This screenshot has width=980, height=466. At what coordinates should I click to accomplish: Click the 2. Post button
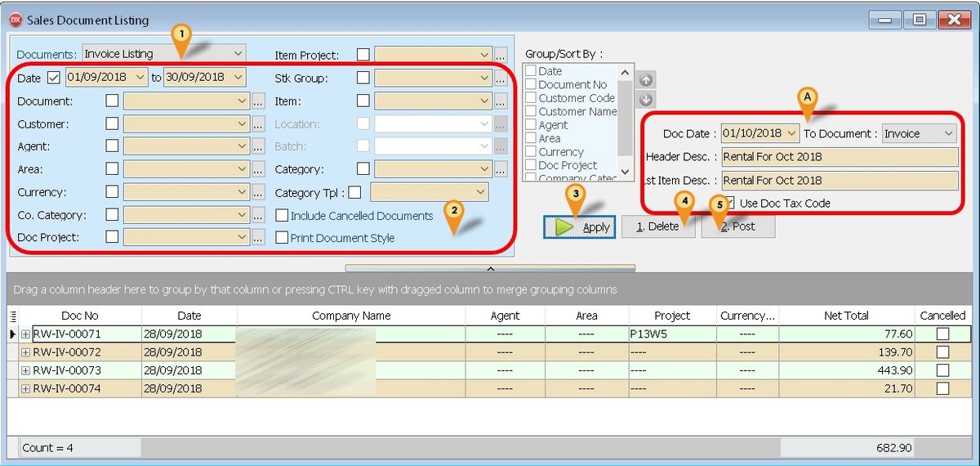pos(737,226)
